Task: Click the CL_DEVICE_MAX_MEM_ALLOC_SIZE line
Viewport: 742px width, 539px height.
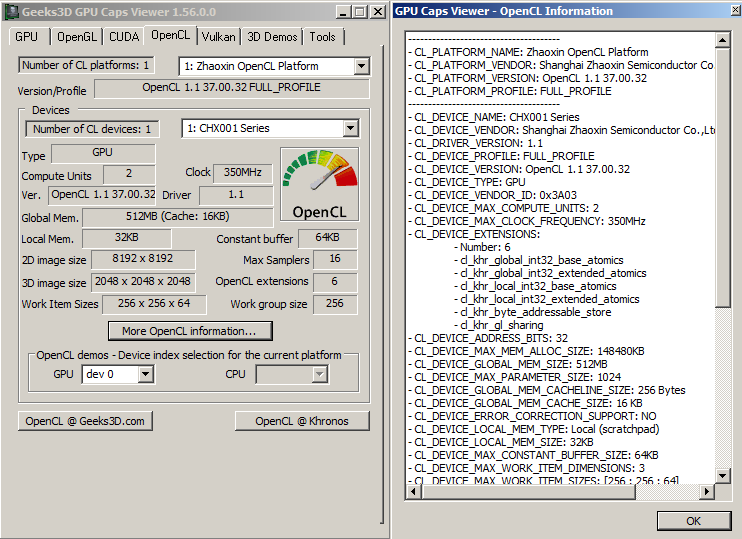Action: tap(526, 352)
